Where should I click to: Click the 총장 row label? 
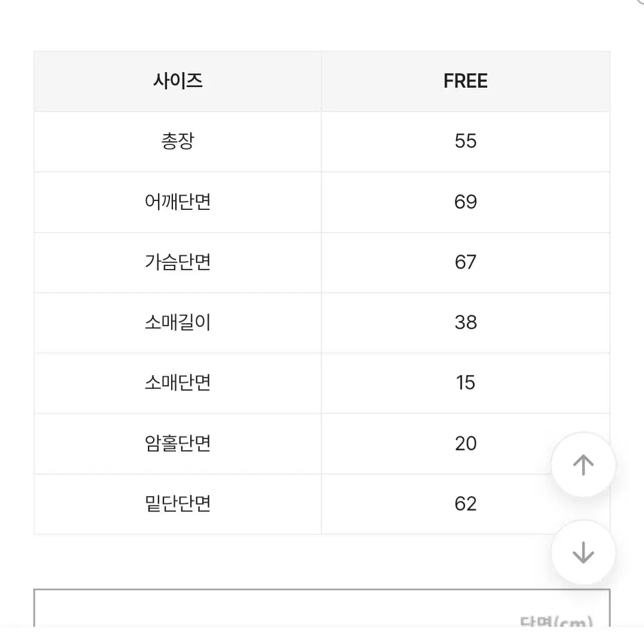click(178, 141)
